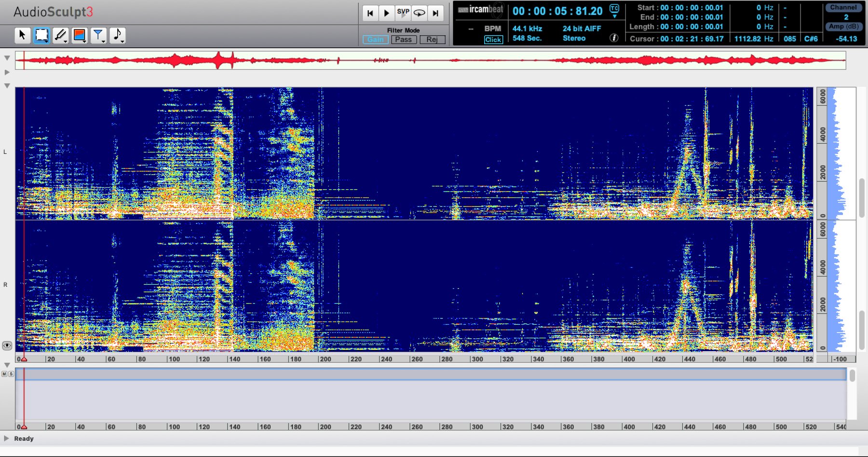The height and width of the screenshot is (457, 868).
Task: Set filter mode to Rej
Action: point(432,40)
